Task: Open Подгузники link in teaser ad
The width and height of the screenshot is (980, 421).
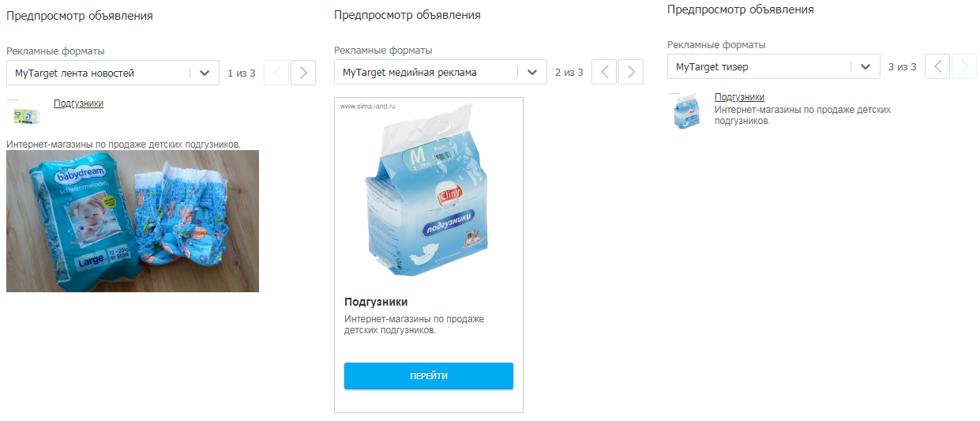Action: [x=739, y=97]
